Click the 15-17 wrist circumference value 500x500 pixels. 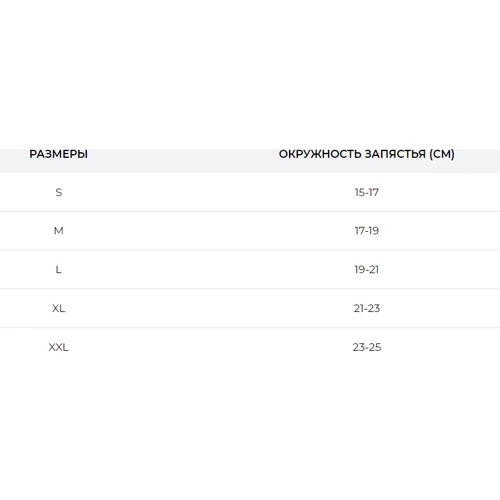[x=367, y=192]
